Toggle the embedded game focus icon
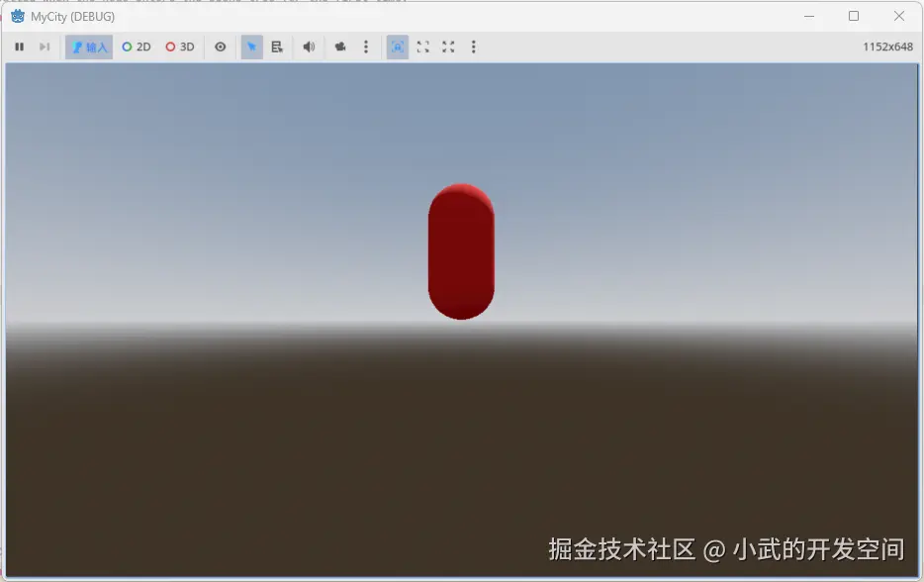 [397, 47]
